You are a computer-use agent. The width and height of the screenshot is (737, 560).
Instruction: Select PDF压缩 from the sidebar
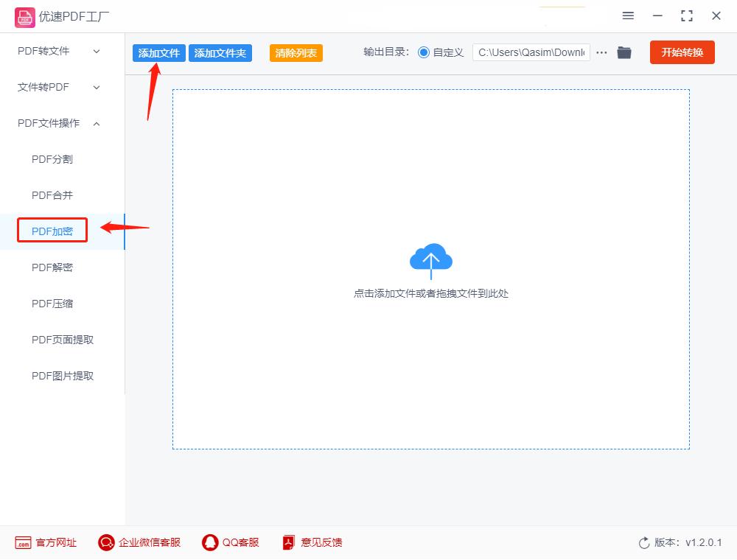click(52, 304)
